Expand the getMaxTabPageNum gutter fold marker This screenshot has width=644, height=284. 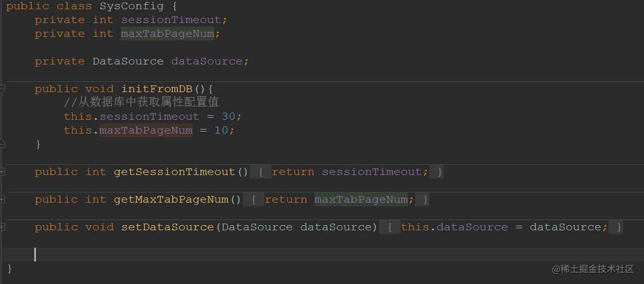pyautogui.click(x=2, y=200)
